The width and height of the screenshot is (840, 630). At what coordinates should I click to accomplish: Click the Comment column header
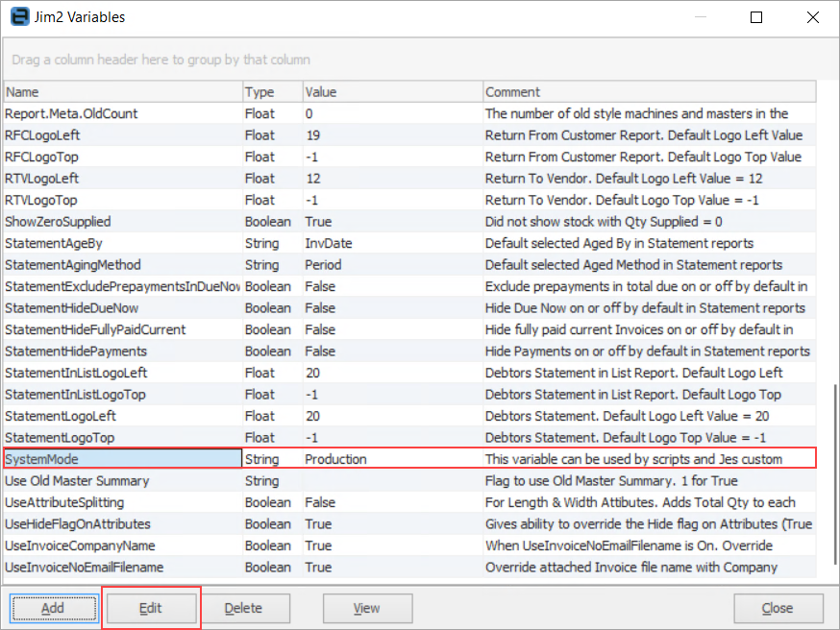point(649,92)
